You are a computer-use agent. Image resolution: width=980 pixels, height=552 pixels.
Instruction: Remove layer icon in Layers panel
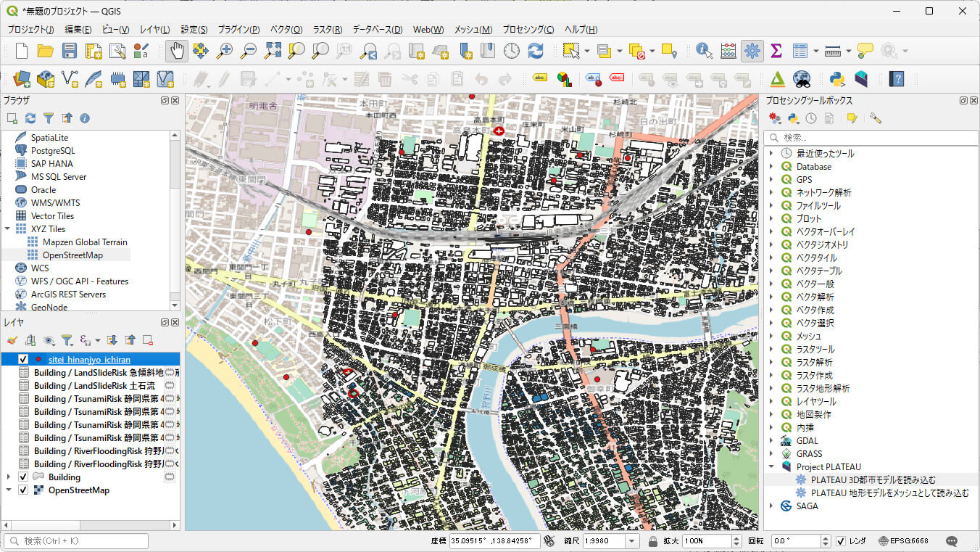[x=148, y=339]
